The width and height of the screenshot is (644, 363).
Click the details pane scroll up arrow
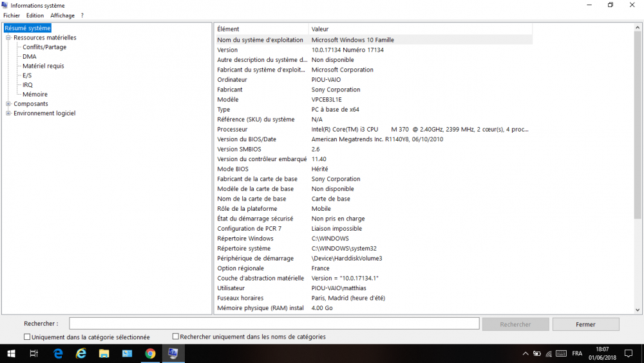[638, 28]
